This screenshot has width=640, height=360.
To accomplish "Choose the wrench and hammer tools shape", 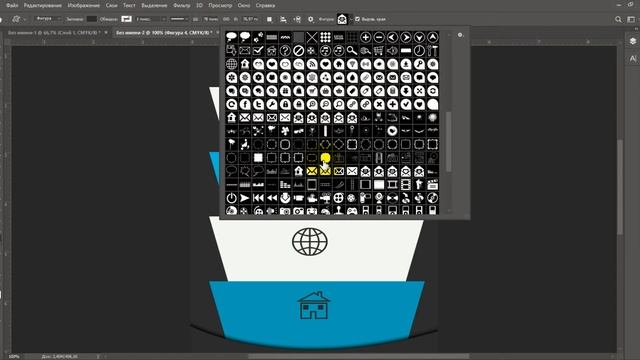I will click(433, 51).
